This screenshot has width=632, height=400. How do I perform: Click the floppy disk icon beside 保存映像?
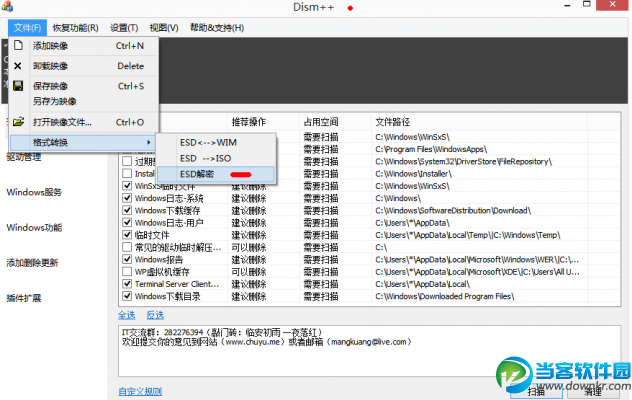(x=18, y=85)
